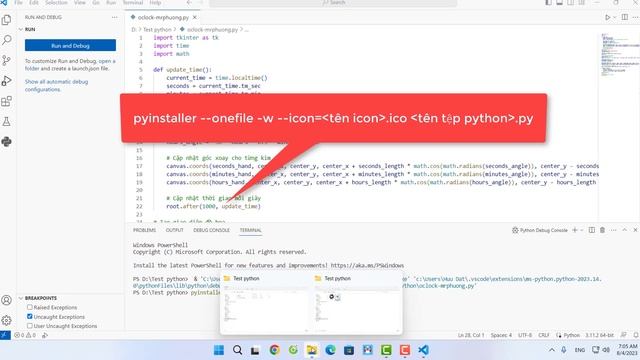Viewport: 640px width, 360px height.
Task: Open Microsoft Edge from the taskbar
Action: 330,350
